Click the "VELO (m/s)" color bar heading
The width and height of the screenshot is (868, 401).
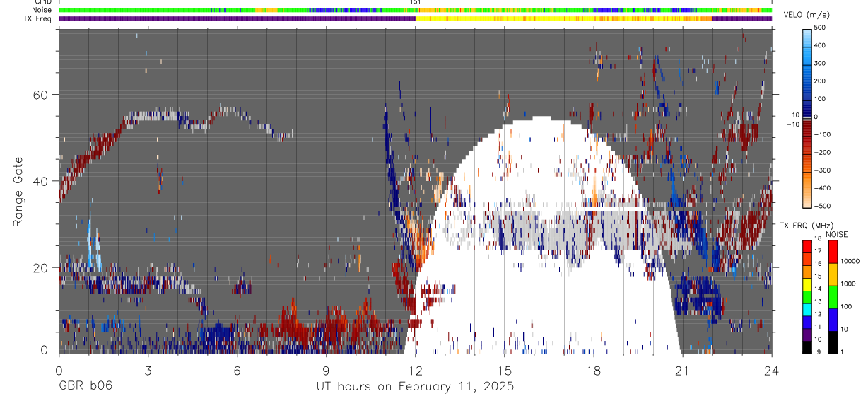click(x=807, y=16)
